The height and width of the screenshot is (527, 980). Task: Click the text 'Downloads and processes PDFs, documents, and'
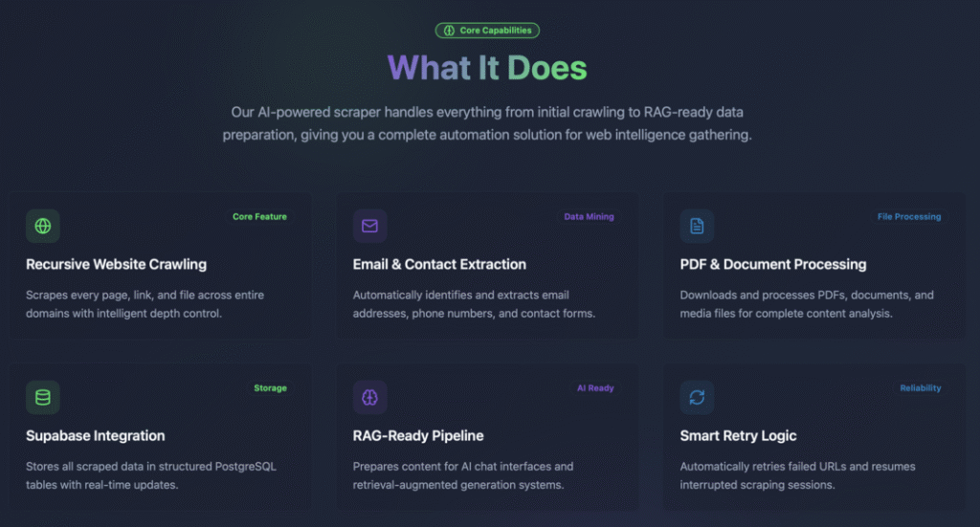click(x=807, y=295)
